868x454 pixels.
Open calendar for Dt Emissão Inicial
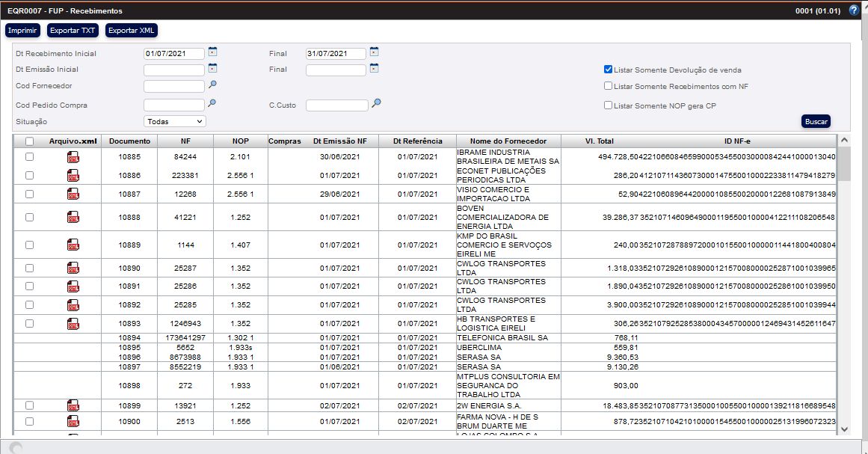pyautogui.click(x=212, y=69)
